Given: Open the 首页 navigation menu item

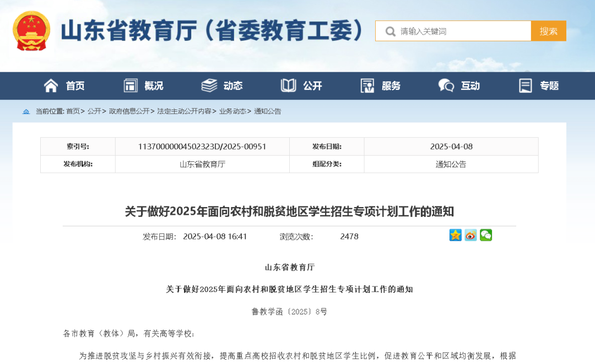Looking at the screenshot, I should click(x=75, y=86).
